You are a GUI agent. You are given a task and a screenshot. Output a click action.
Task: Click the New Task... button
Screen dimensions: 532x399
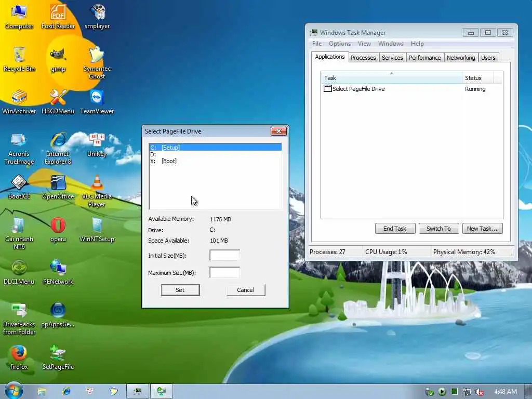pos(482,229)
